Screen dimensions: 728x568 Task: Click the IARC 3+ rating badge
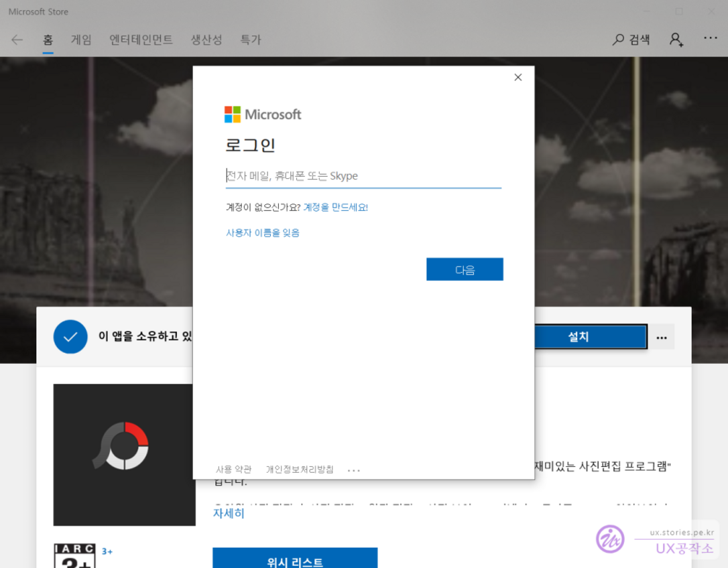coord(74,556)
